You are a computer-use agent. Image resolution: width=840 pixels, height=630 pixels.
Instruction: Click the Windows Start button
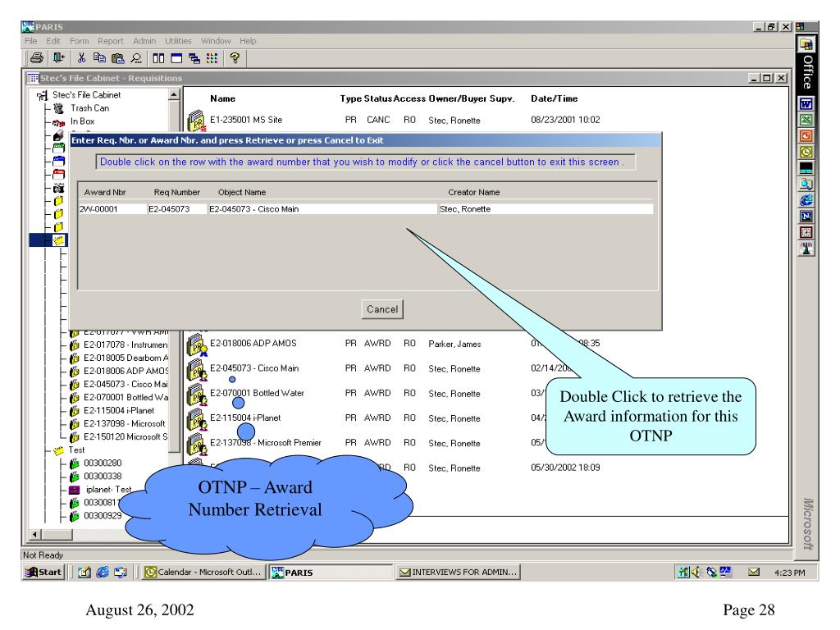[44, 572]
